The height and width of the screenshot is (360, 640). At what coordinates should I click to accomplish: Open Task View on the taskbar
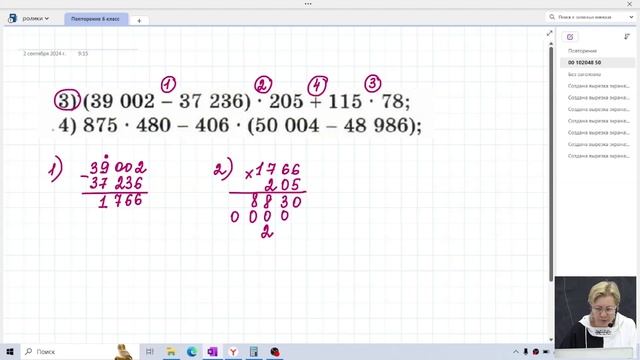click(x=150, y=351)
